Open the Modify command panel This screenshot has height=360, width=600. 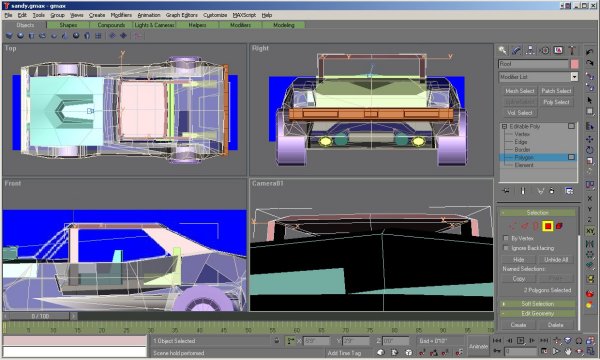click(516, 50)
